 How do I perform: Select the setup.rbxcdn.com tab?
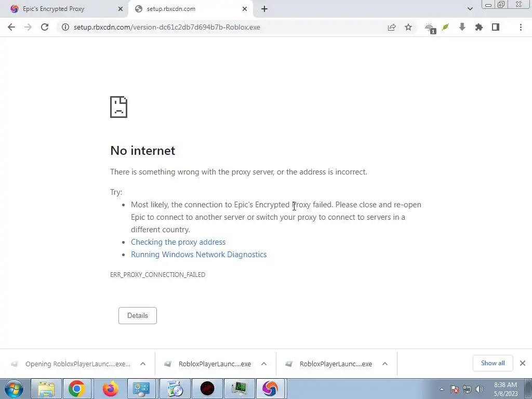[x=190, y=9]
